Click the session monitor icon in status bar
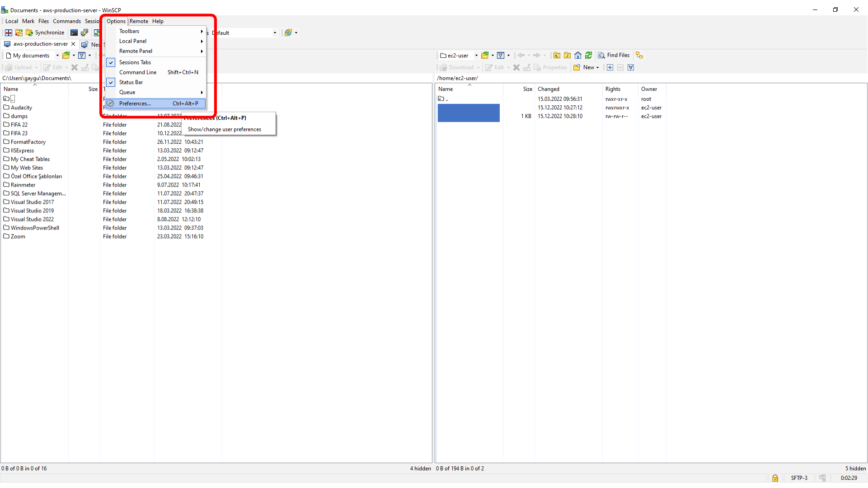Screen dimensions: 868x488 click(x=822, y=478)
